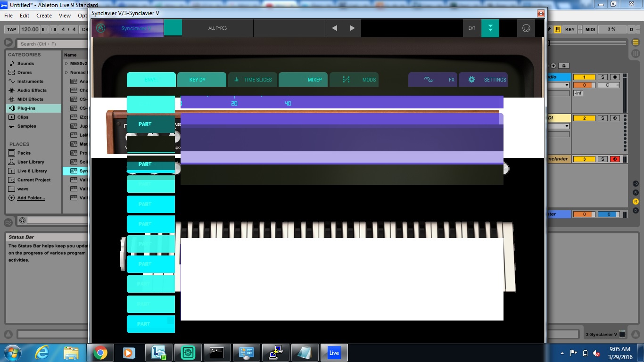Open the MIDI connector settings icon
Screen dimensions: 644x362
tap(527, 28)
